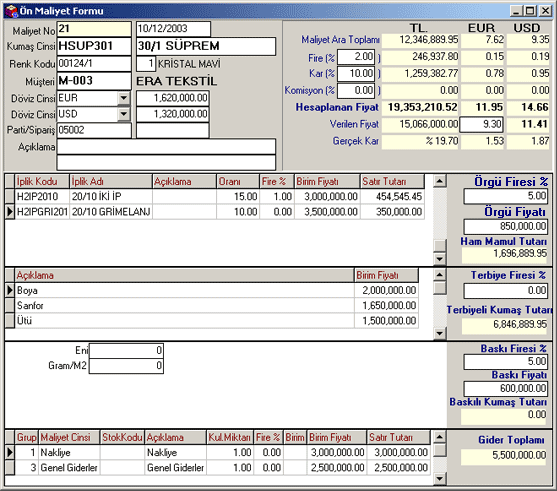557x491 pixels.
Task: Click the Açıklama text field
Action: point(166,147)
